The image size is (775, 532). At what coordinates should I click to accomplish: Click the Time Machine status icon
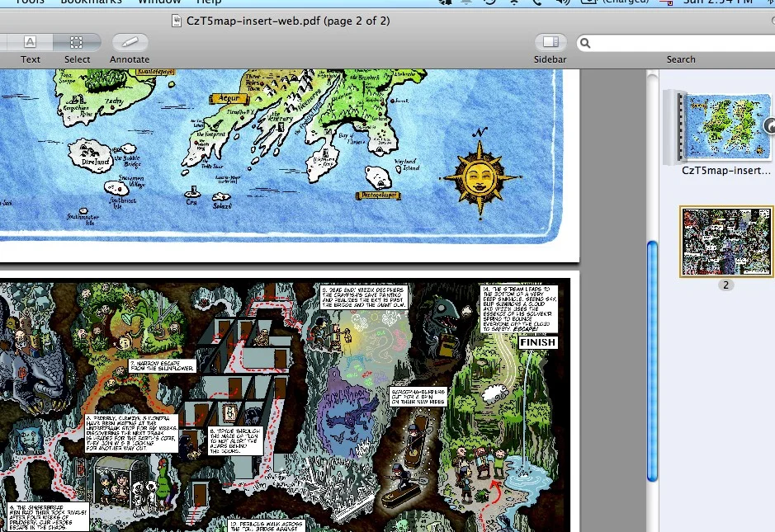(x=489, y=2)
